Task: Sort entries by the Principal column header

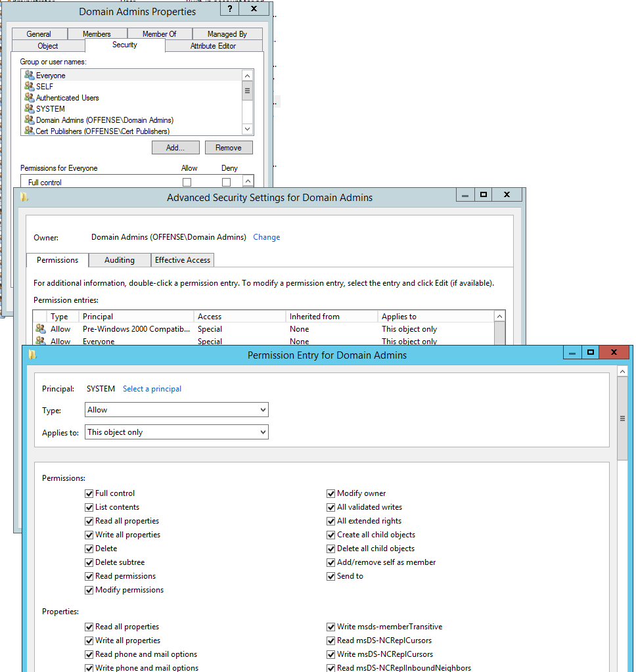Action: 136,317
